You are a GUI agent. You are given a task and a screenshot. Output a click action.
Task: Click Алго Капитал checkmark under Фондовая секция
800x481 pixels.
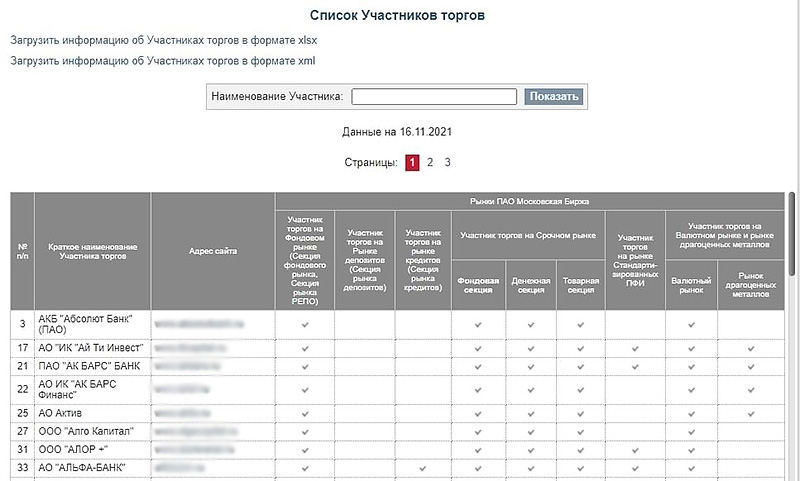point(478,432)
